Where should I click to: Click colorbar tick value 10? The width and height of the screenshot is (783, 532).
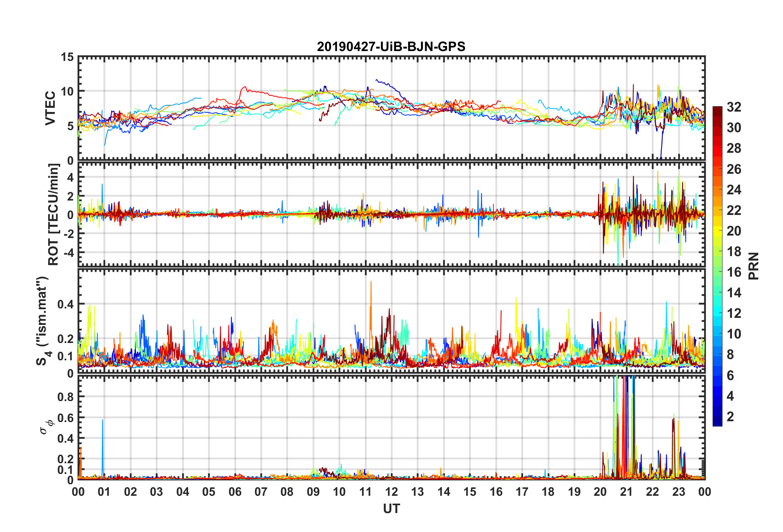click(734, 334)
